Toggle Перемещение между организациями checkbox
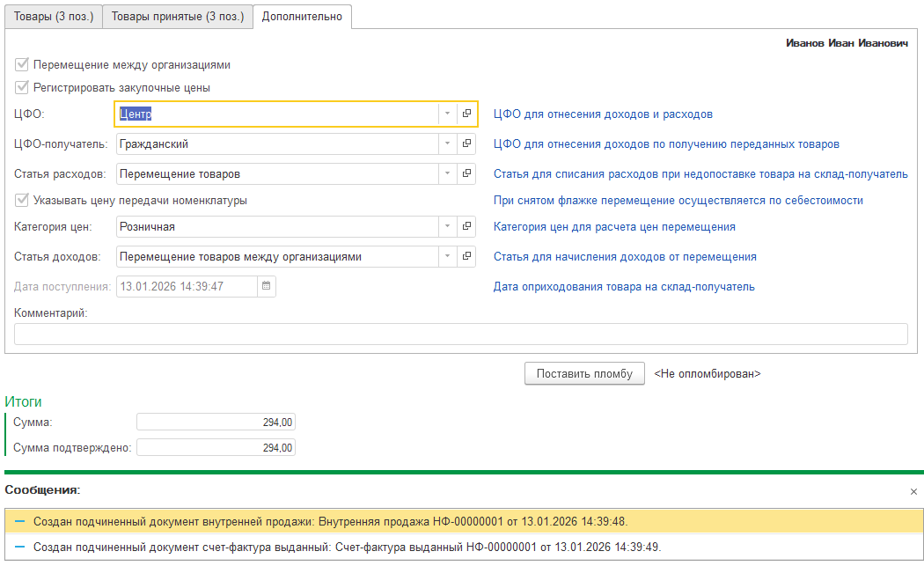924x566 pixels. click(x=22, y=64)
